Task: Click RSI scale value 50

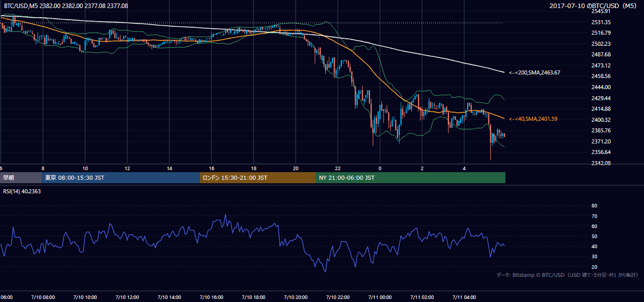Action: tap(594, 236)
